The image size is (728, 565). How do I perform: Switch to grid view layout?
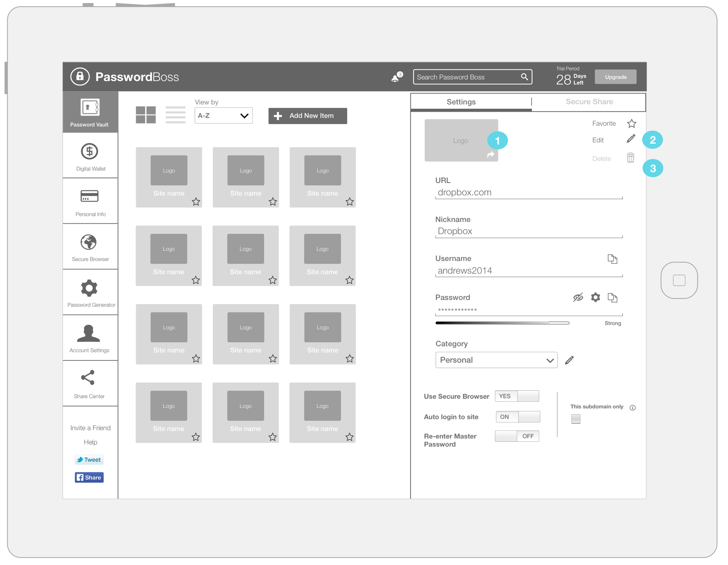pos(146,115)
